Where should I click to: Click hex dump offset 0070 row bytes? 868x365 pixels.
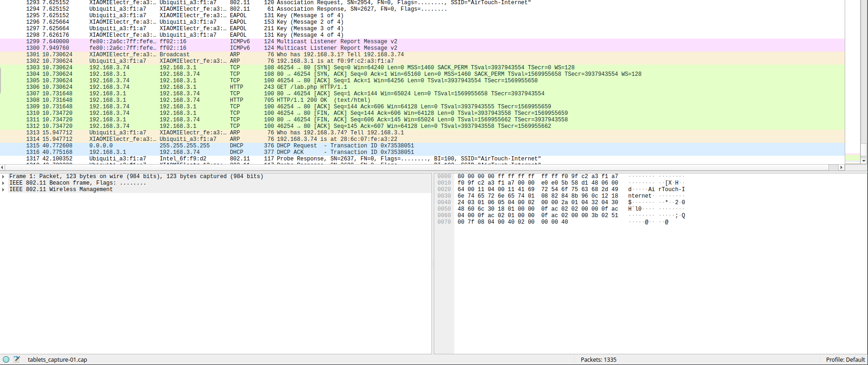pyautogui.click(x=512, y=222)
